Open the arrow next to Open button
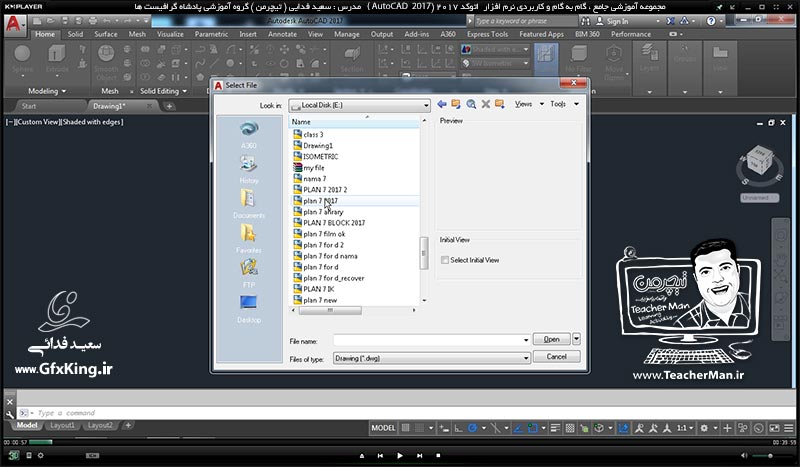This screenshot has height=467, width=800. [576, 339]
